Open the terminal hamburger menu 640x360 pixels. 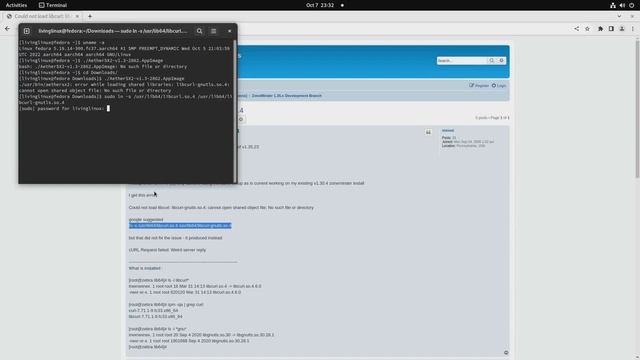[x=213, y=31]
